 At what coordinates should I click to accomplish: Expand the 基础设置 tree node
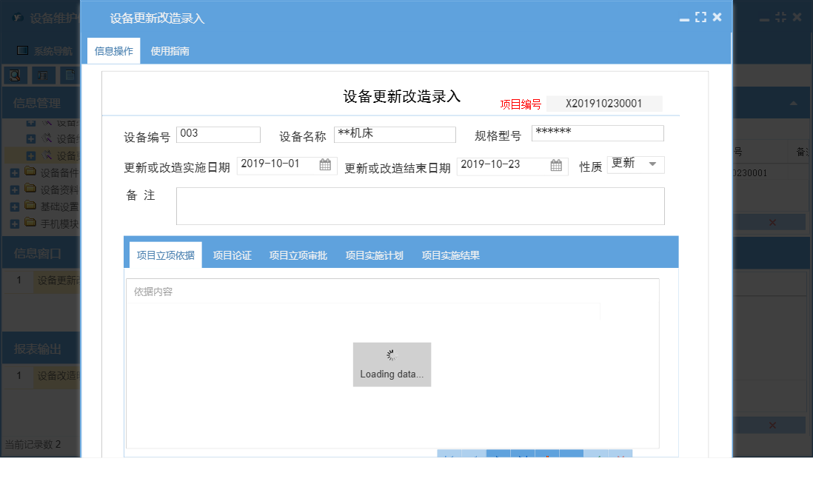pyautogui.click(x=15, y=206)
